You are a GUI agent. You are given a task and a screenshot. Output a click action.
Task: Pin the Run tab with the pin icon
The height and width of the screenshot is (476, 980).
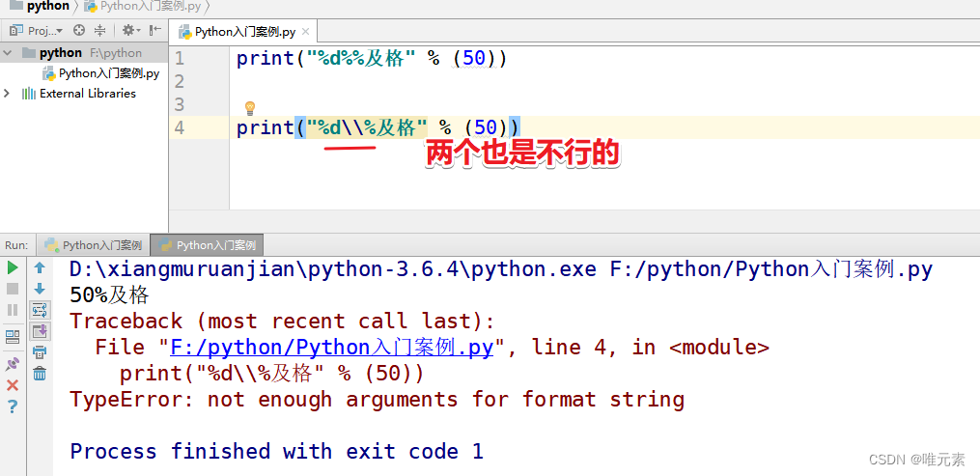pyautogui.click(x=13, y=364)
